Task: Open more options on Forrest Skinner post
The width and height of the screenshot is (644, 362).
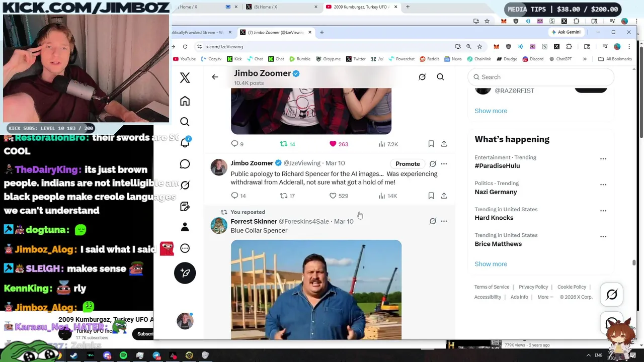Action: click(x=444, y=221)
